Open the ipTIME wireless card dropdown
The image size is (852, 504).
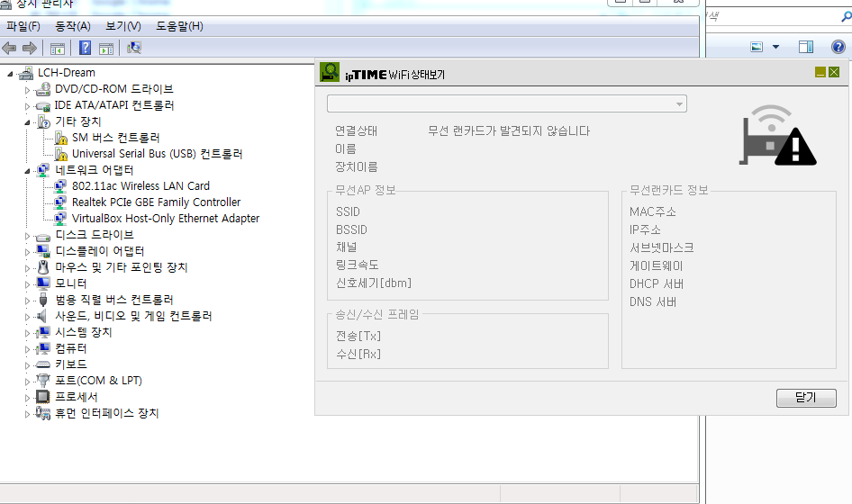click(x=506, y=103)
